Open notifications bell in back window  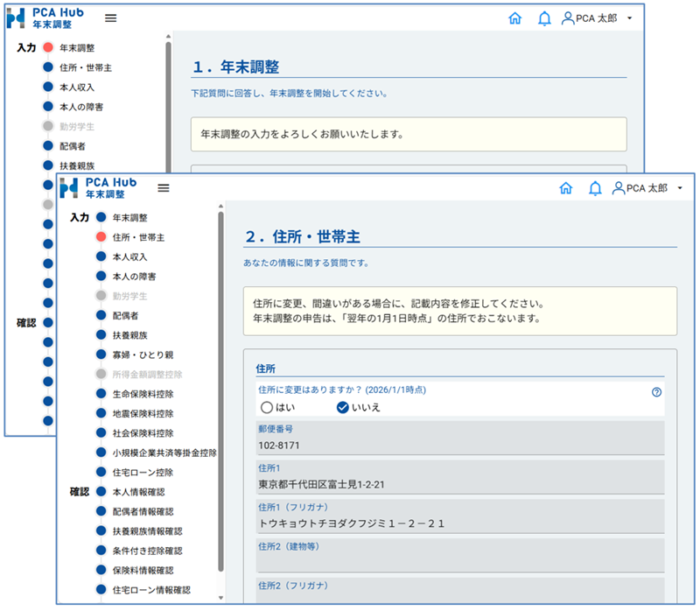pos(544,18)
